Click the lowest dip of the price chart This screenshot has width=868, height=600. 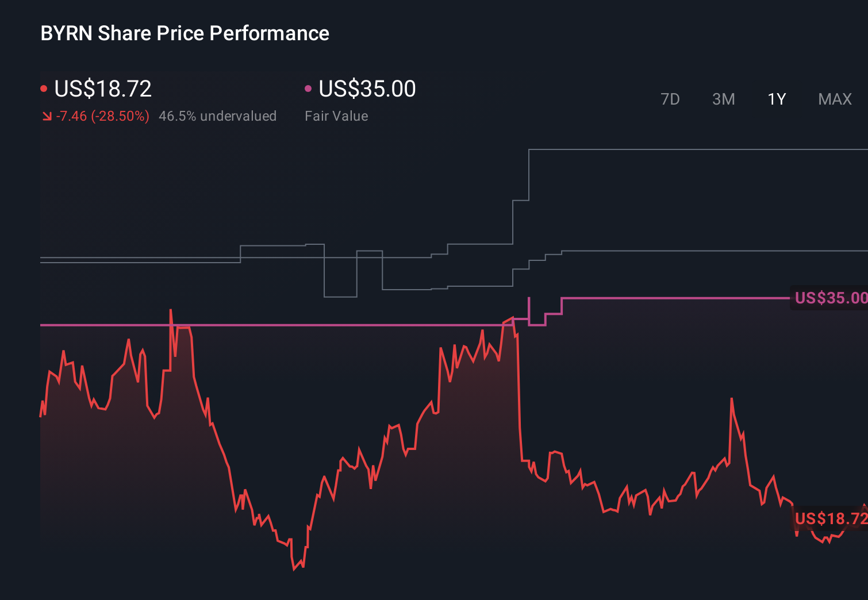(294, 571)
